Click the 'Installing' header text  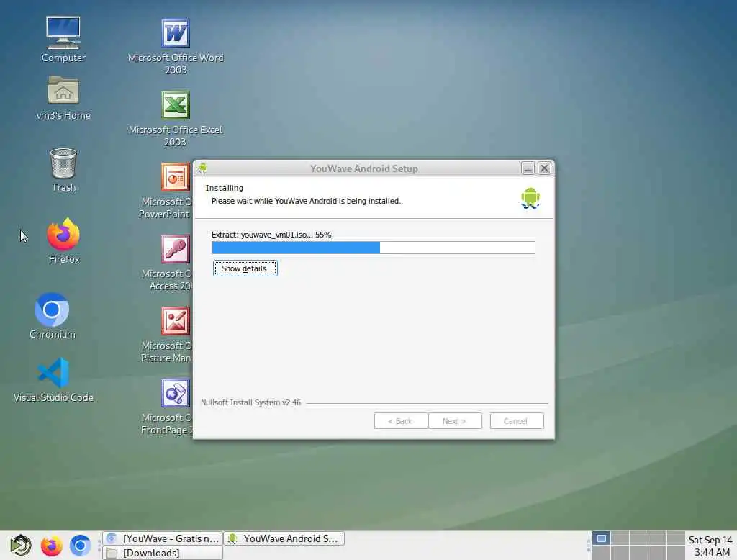coord(225,188)
